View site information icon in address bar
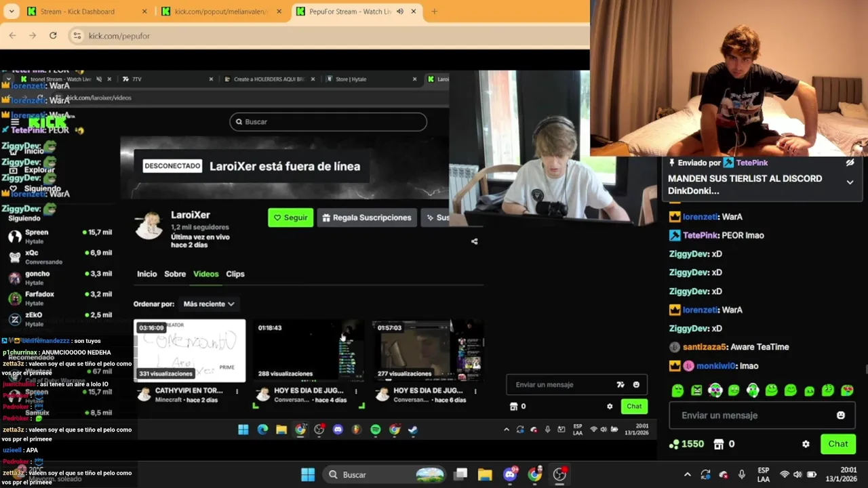 point(77,35)
